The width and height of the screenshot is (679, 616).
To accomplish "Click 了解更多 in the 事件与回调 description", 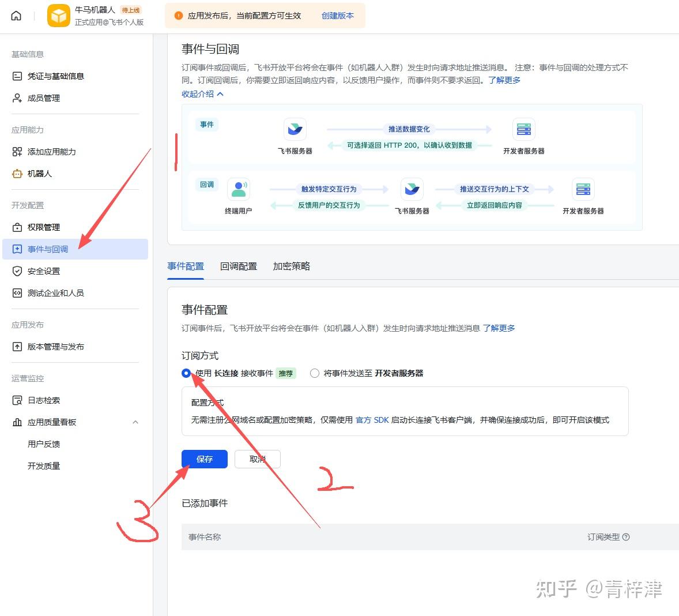I will point(504,80).
